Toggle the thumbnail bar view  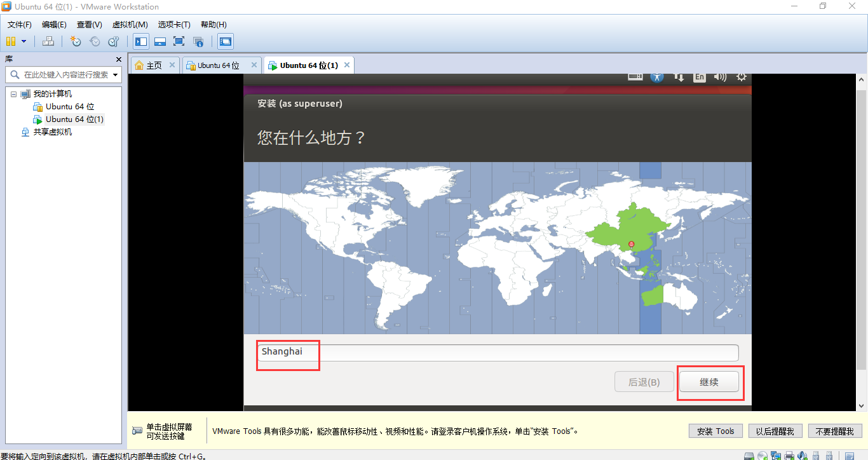click(x=160, y=41)
